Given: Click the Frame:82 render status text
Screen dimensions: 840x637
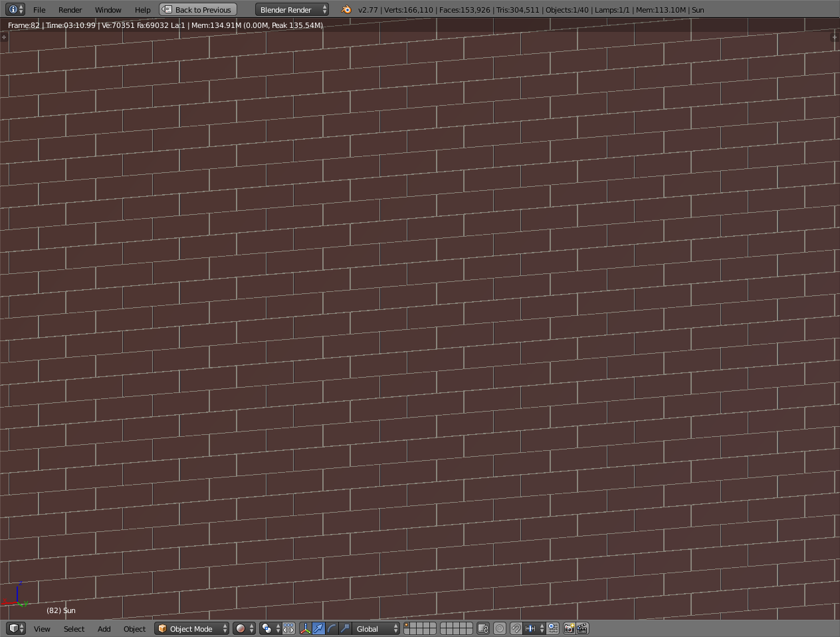Looking at the screenshot, I should tap(24, 25).
